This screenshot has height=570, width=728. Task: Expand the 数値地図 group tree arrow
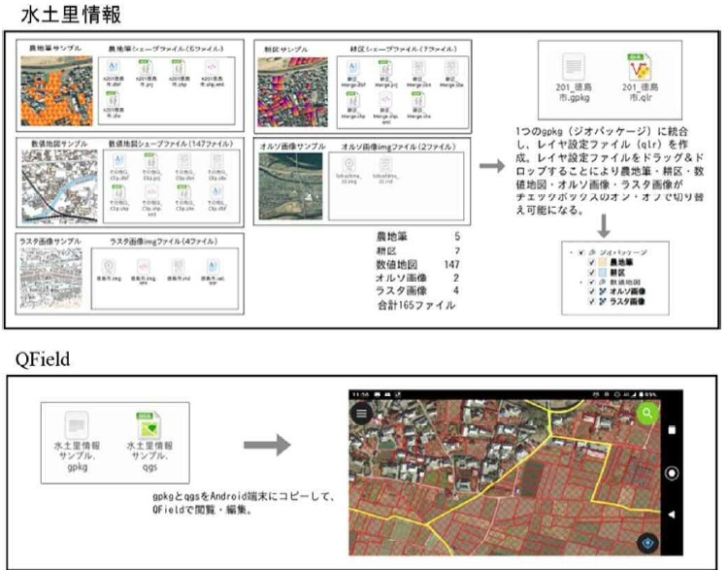pos(580,282)
